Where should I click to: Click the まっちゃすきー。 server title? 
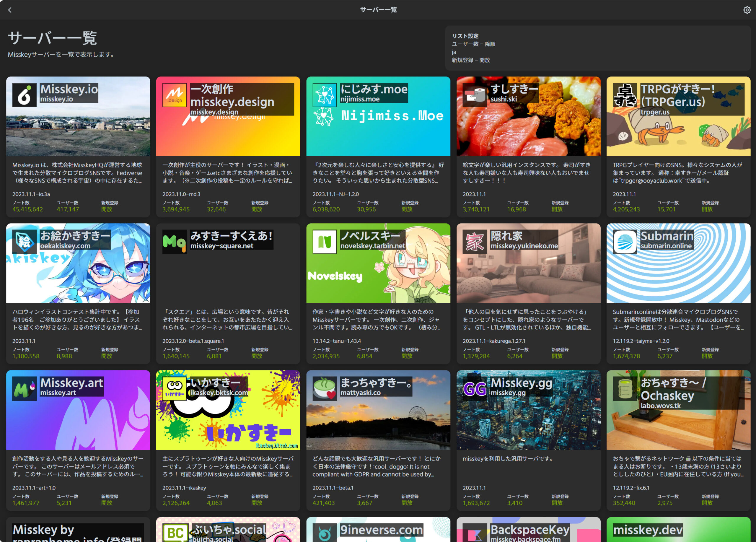pos(376,383)
